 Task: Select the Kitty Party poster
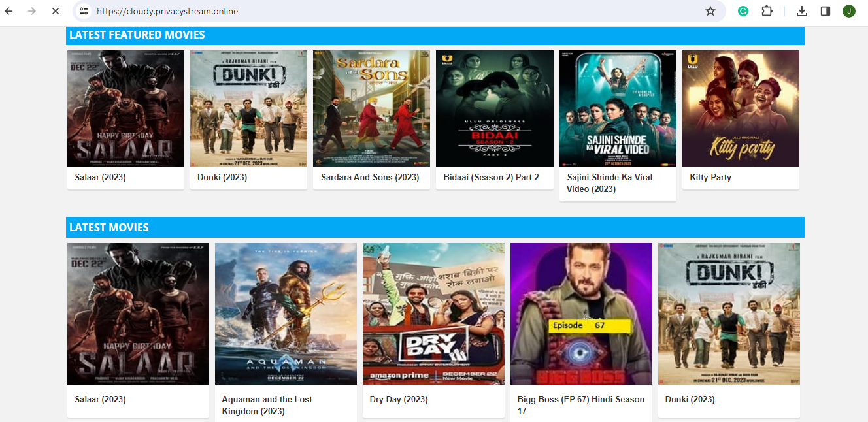click(741, 108)
